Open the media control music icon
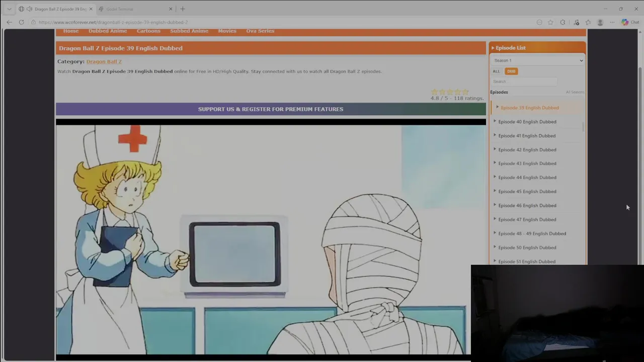The height and width of the screenshot is (362, 644). (x=576, y=22)
